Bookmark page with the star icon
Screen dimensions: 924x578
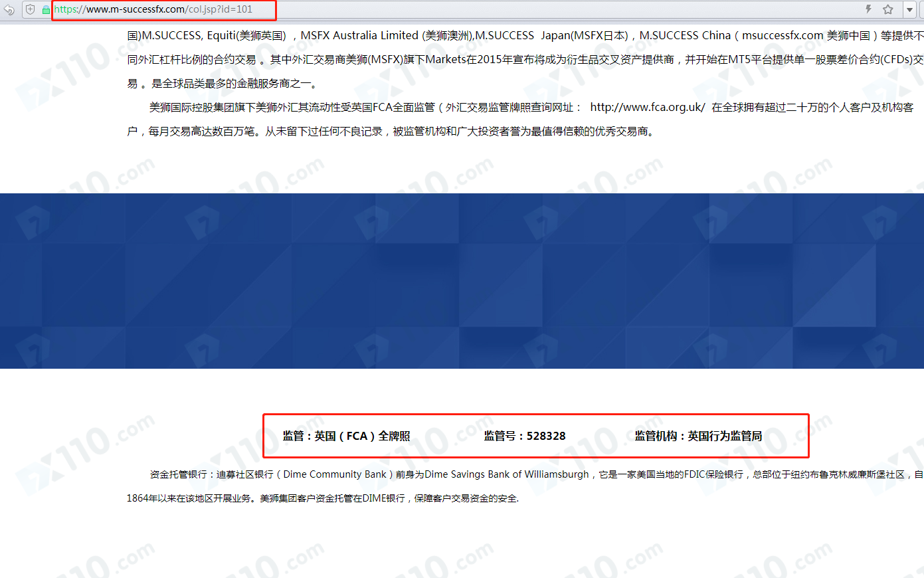click(888, 9)
